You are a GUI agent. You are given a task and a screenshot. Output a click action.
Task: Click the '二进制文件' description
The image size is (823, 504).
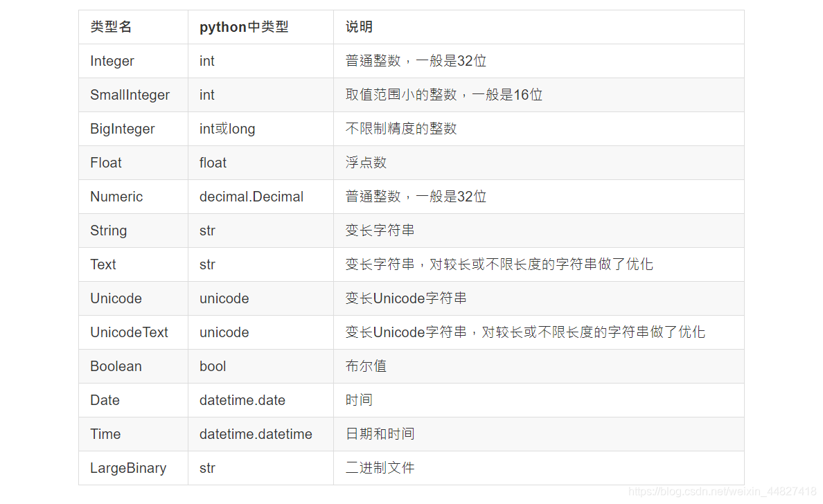[x=380, y=468]
